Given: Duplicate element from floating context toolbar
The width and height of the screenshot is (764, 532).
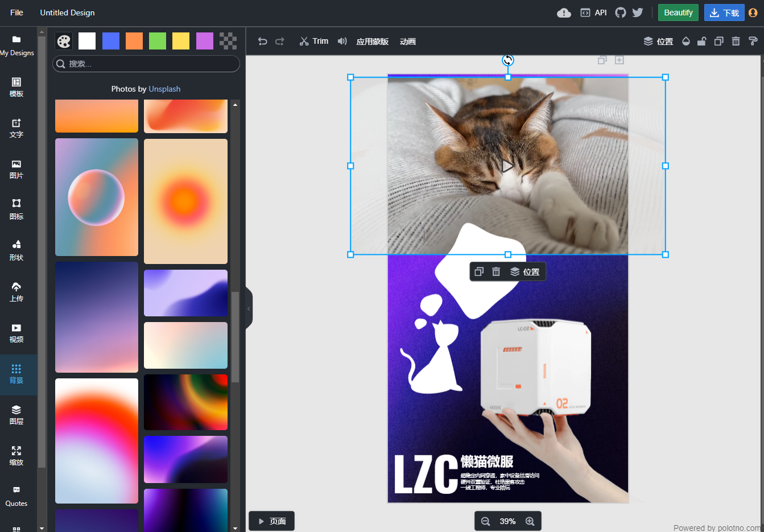Looking at the screenshot, I should (x=479, y=272).
